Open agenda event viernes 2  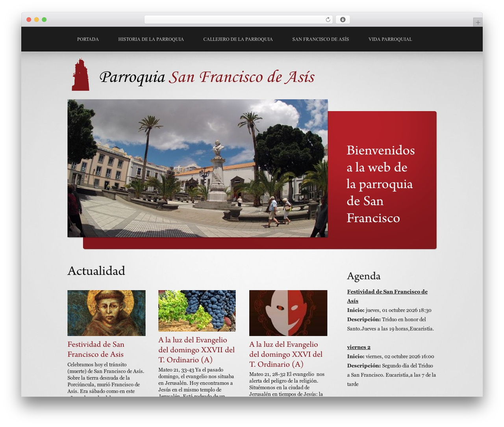[x=359, y=347]
